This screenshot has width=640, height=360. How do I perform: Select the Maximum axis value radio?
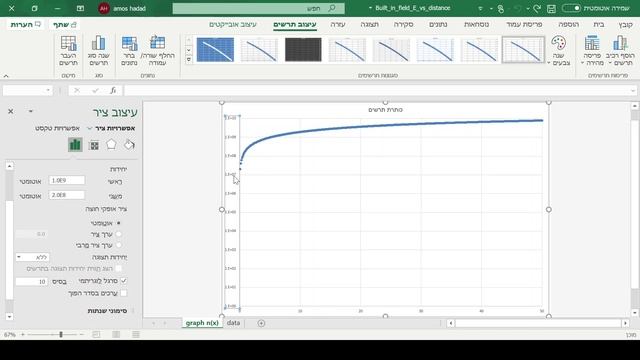coord(118,245)
